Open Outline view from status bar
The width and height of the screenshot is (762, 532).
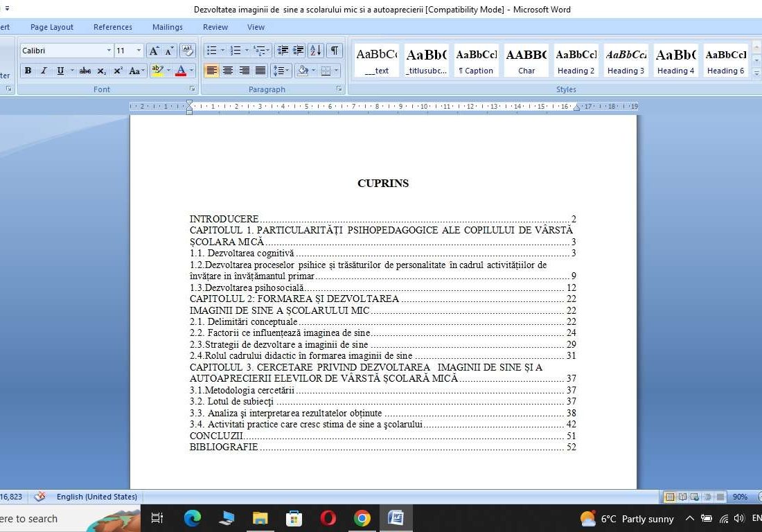[x=706, y=497]
